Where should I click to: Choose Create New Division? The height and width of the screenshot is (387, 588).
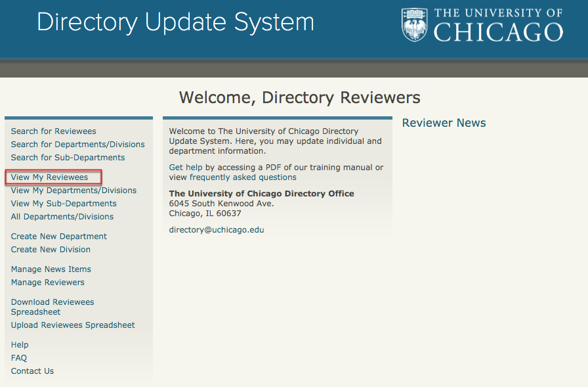[x=51, y=250]
